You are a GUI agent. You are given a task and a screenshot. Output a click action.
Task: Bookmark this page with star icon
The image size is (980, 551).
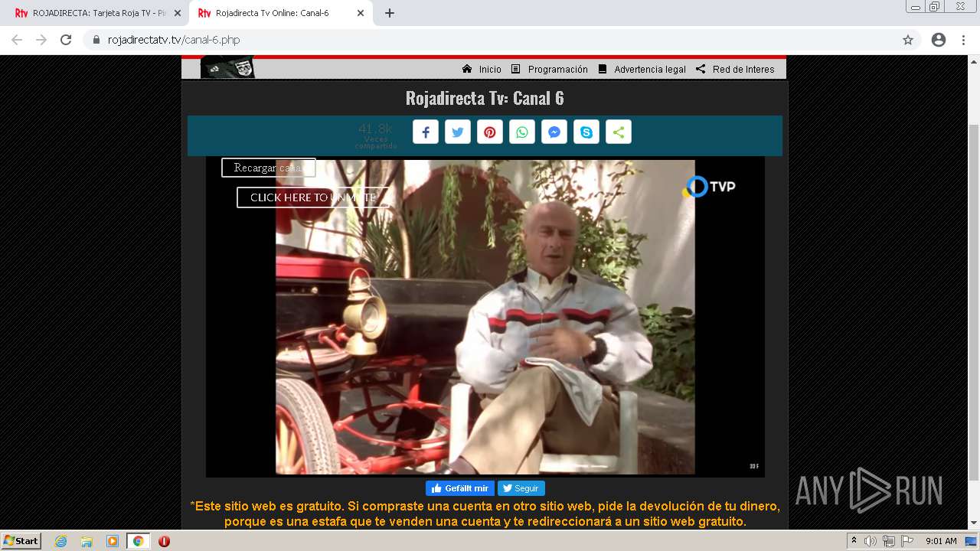pyautogui.click(x=908, y=40)
